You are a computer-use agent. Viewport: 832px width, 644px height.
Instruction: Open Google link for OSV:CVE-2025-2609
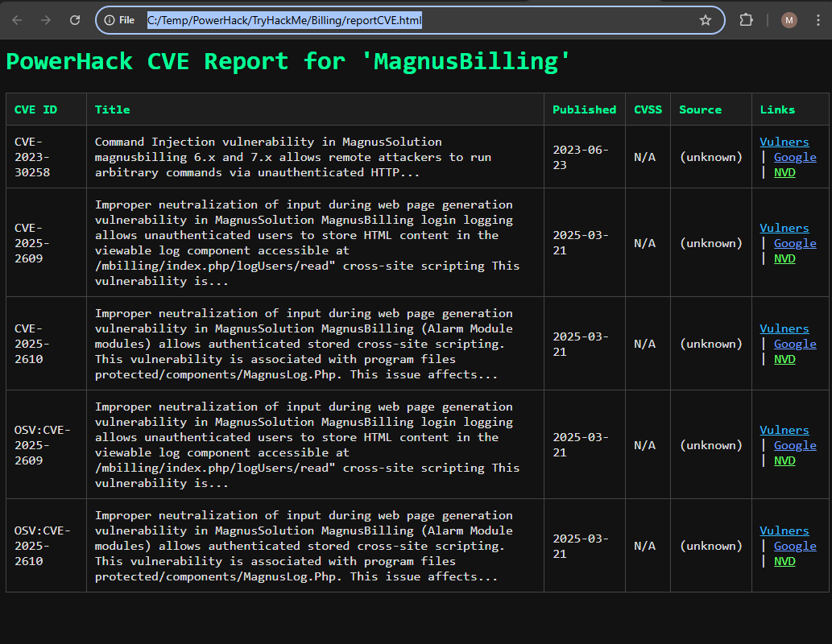click(794, 444)
